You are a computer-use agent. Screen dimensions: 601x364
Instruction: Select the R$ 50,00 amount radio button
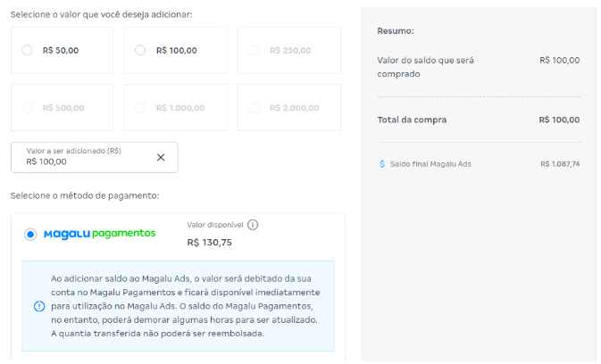27,51
